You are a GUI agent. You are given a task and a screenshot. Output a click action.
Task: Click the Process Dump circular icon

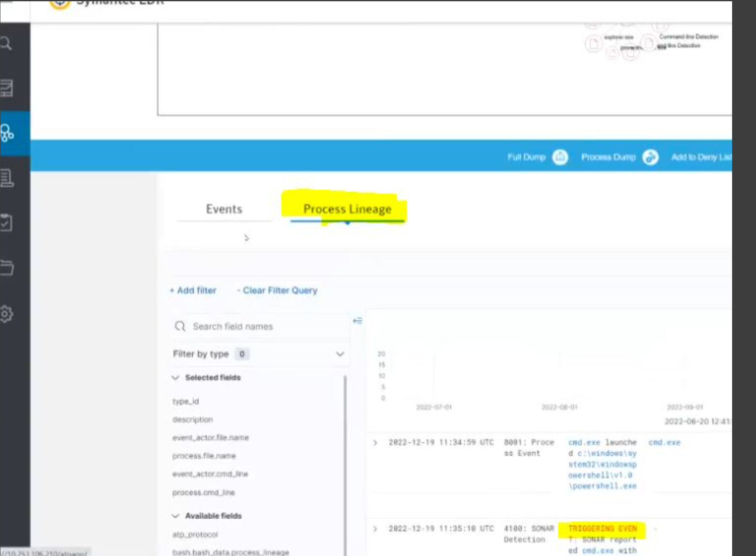click(650, 157)
